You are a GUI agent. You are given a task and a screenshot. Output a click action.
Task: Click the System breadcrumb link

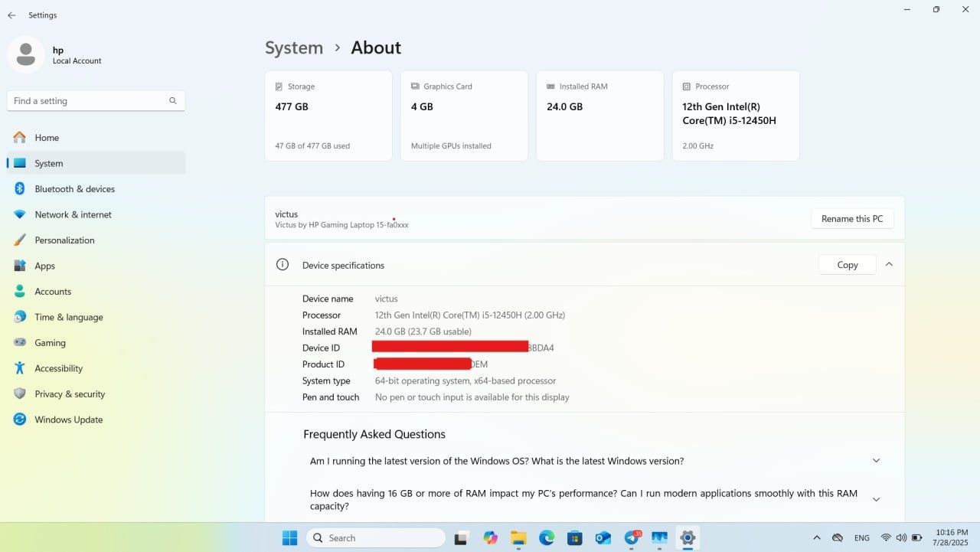tap(294, 47)
